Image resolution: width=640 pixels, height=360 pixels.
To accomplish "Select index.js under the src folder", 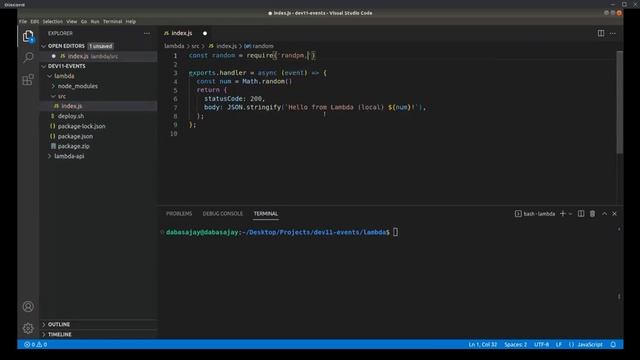I will point(99,106).
